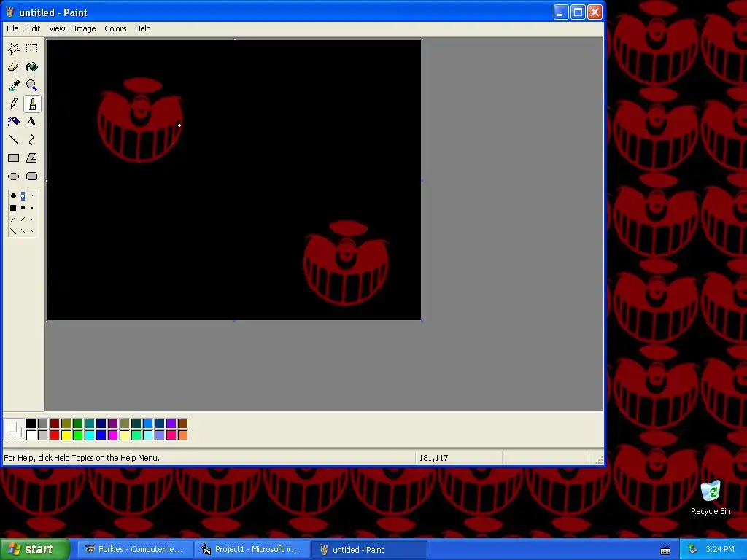Pick the orange color swatch
This screenshot has width=747, height=560.
(x=183, y=435)
